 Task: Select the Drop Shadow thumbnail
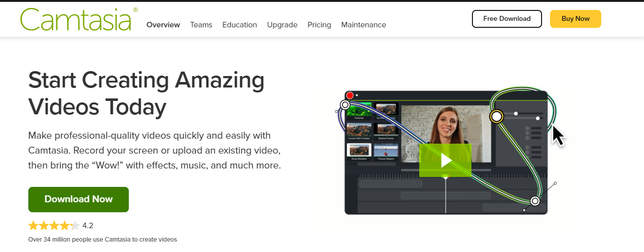pyautogui.click(x=359, y=152)
